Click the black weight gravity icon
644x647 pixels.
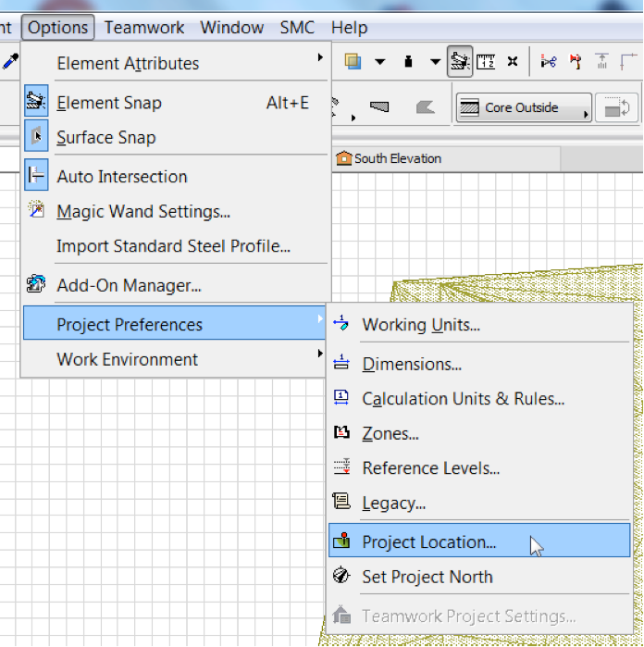coord(408,61)
